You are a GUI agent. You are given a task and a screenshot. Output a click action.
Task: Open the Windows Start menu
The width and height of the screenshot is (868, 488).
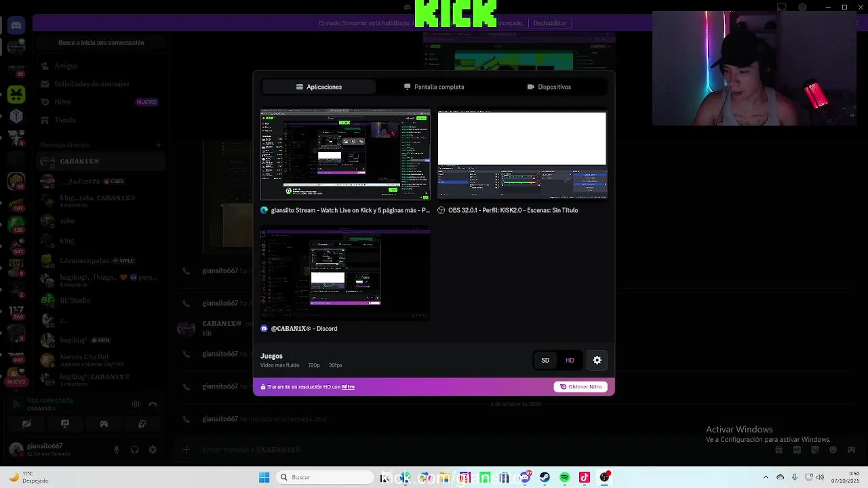(264, 477)
